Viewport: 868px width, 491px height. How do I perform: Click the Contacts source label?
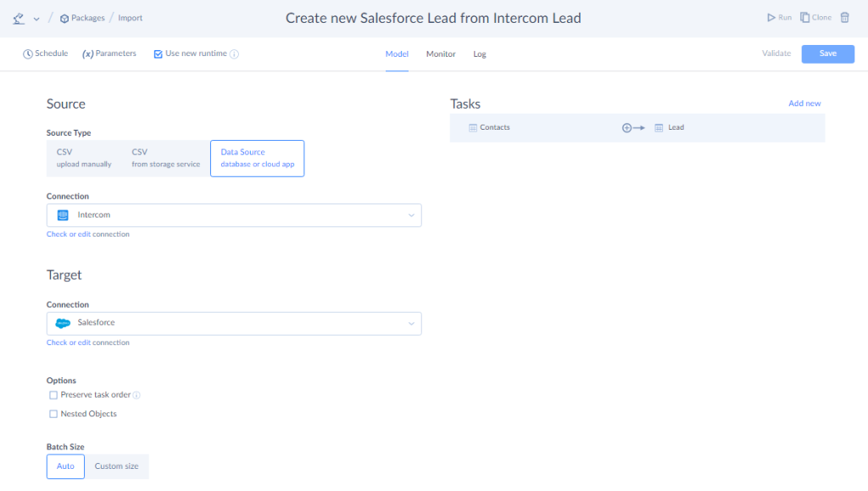point(495,127)
